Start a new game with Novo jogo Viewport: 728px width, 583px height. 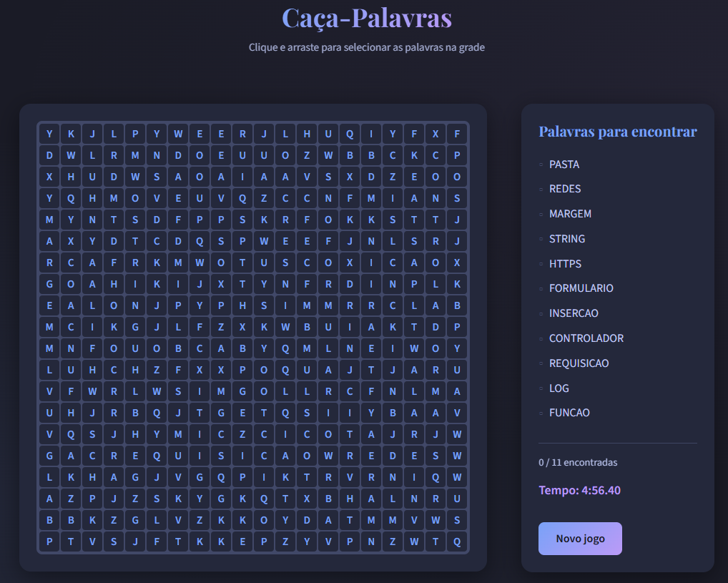click(580, 539)
